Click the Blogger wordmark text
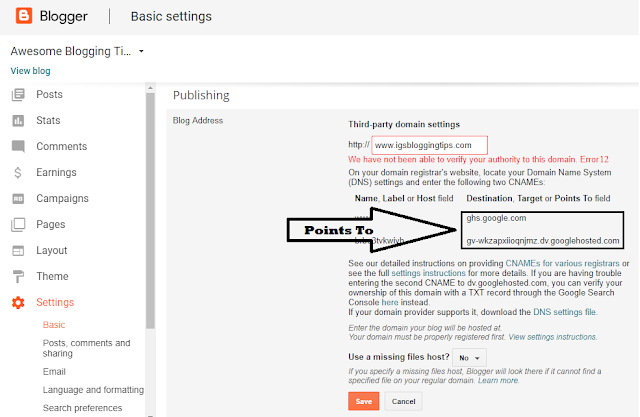The width and height of the screenshot is (640, 417). point(64,16)
